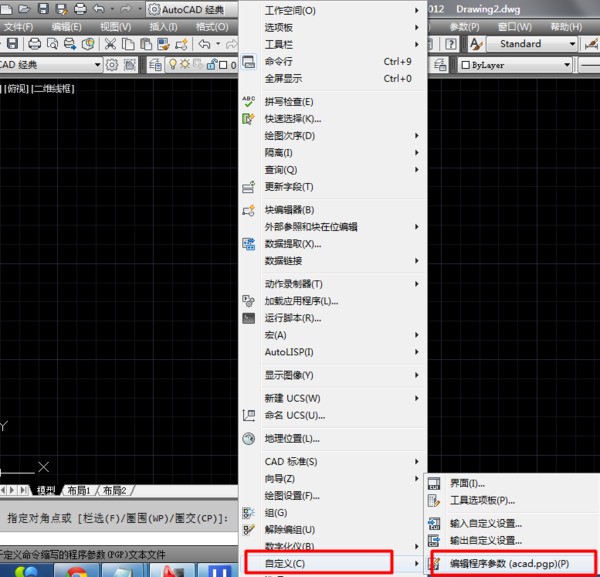Click 界面(I)... in the customize submenu
Screen dimensions: 600x577
tap(467, 483)
